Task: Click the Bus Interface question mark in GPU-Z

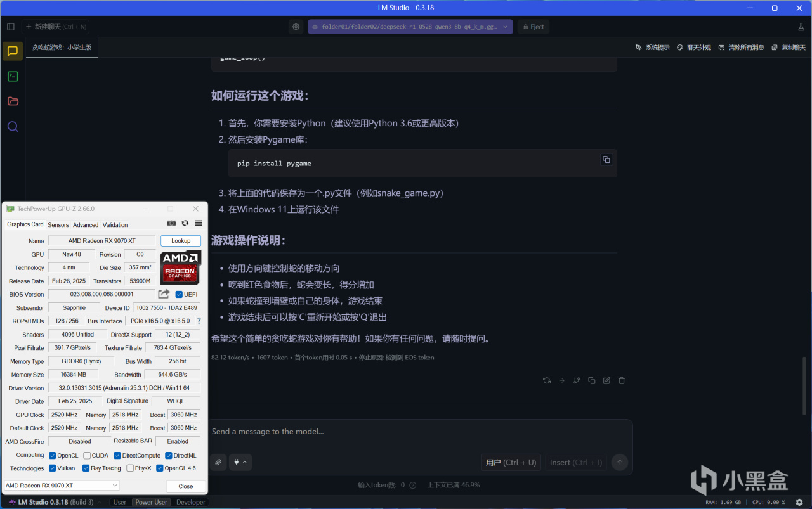Action: pos(199,321)
